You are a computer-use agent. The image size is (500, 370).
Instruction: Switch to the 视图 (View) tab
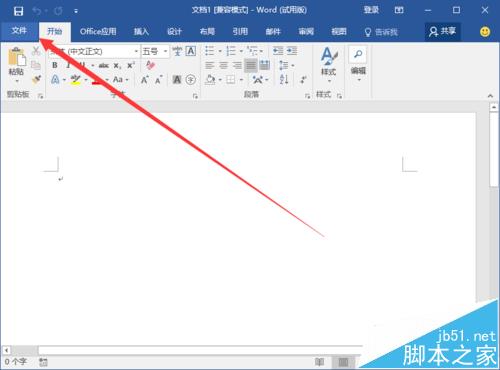[339, 32]
